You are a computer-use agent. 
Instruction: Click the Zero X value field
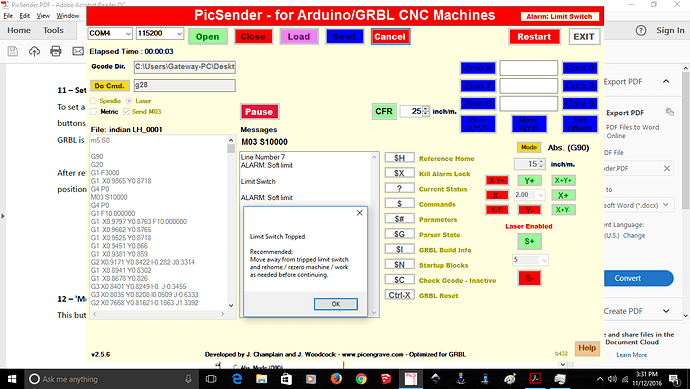pos(529,68)
